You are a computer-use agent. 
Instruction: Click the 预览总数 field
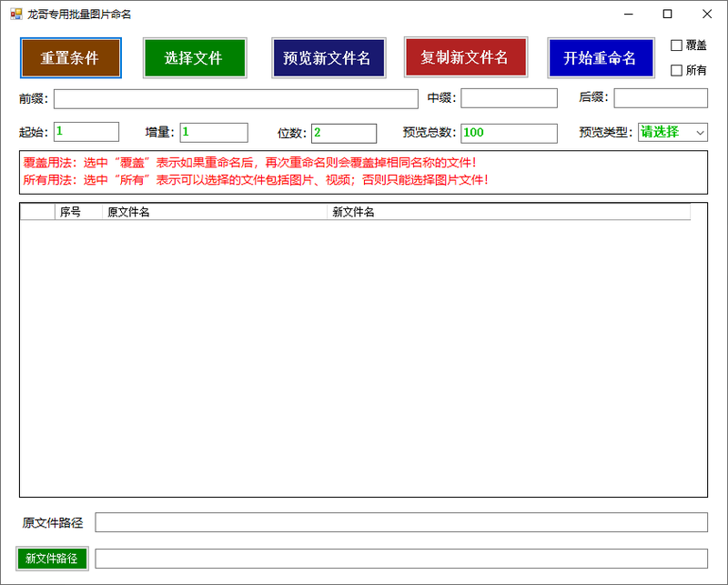point(509,133)
